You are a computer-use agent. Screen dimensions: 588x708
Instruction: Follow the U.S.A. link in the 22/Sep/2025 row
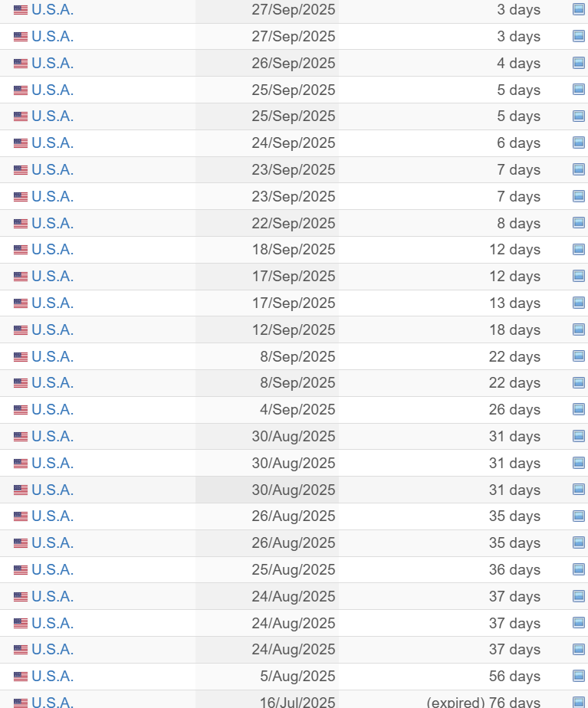[53, 223]
